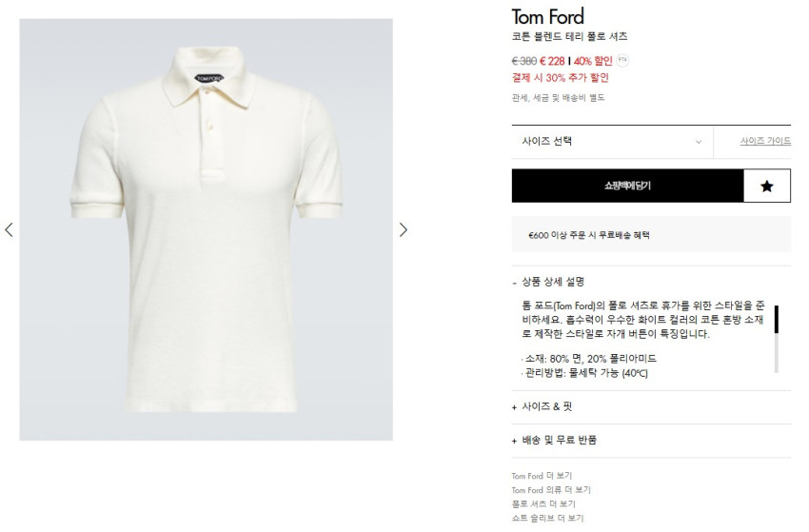Click the 쇼핑백에 담기 add-to-bag button
The image size is (809, 532).
point(627,187)
